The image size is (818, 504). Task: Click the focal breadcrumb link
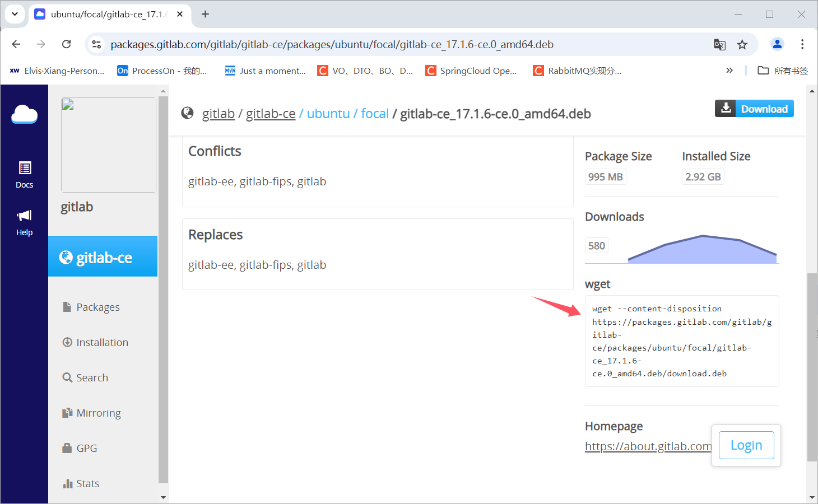pyautogui.click(x=375, y=114)
